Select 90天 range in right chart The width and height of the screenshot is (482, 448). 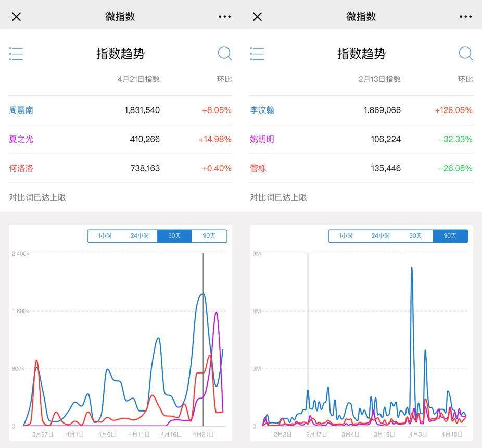pyautogui.click(x=450, y=235)
